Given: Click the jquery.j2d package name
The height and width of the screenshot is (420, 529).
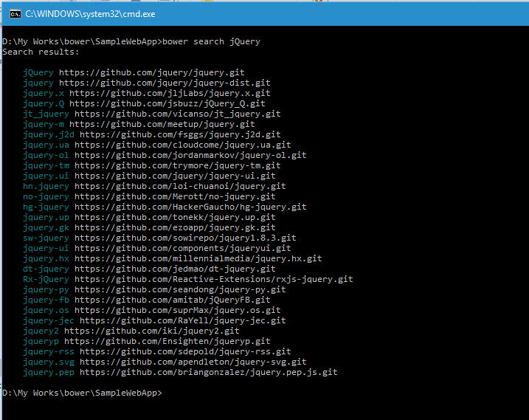Looking at the screenshot, I should pyautogui.click(x=49, y=135).
